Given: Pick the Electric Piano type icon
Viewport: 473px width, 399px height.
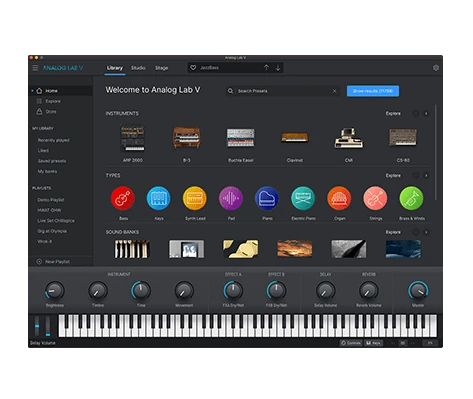Looking at the screenshot, I should click(303, 198).
